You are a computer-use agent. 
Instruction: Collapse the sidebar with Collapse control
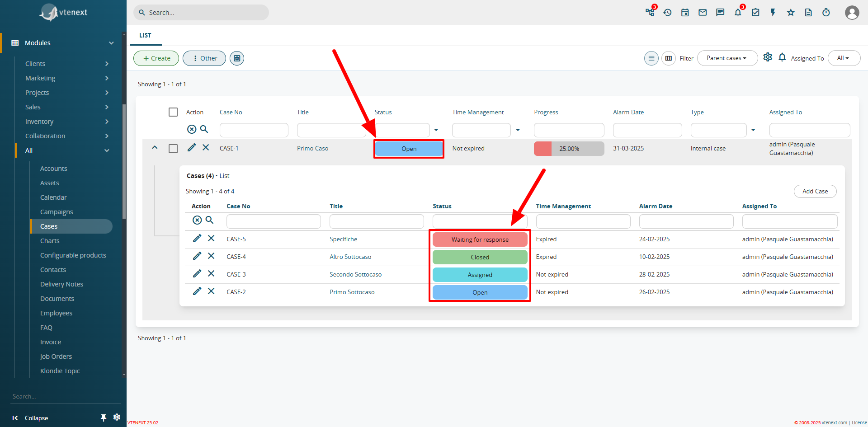click(30, 418)
